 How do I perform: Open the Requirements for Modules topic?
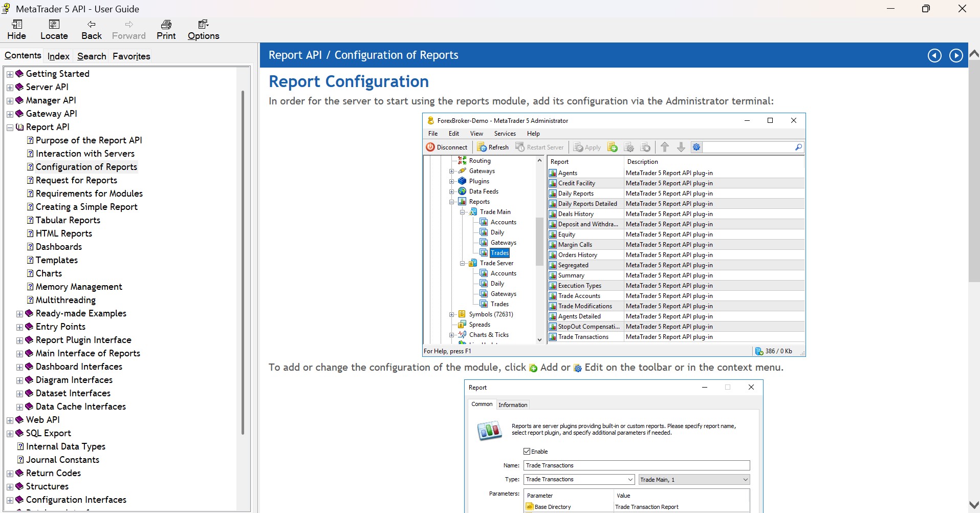[x=89, y=194]
